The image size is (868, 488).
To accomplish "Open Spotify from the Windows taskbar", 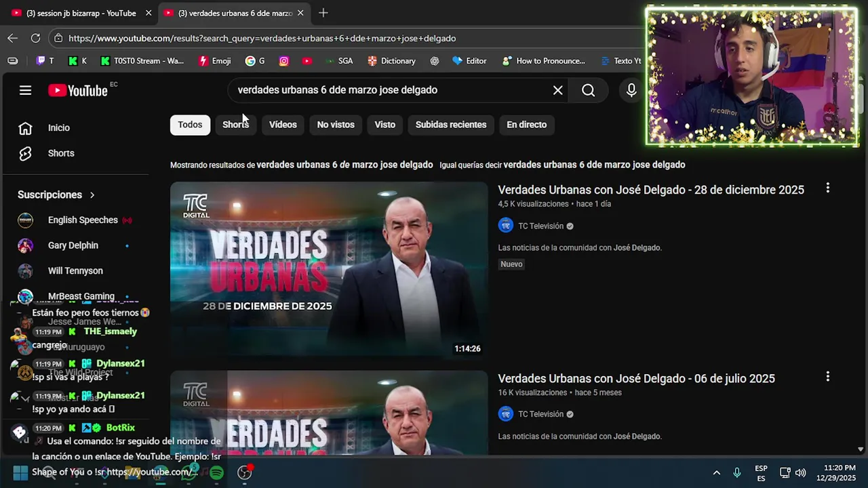I will click(x=216, y=472).
